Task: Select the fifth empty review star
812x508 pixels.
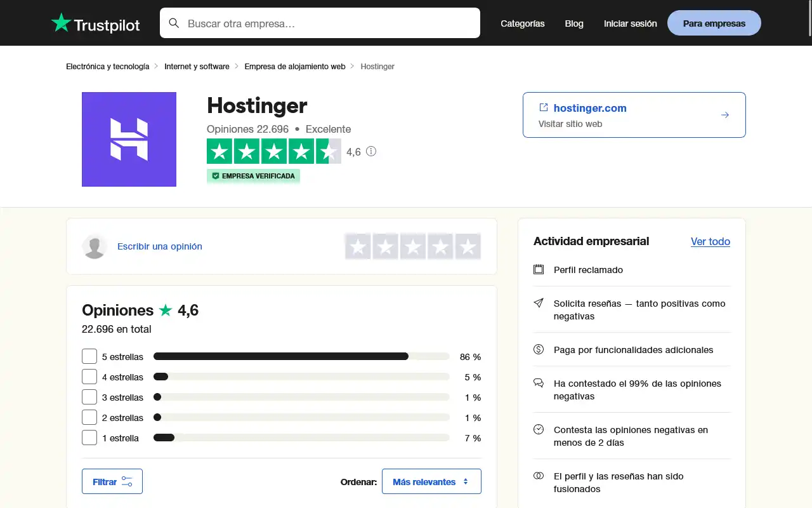Action: pos(468,246)
